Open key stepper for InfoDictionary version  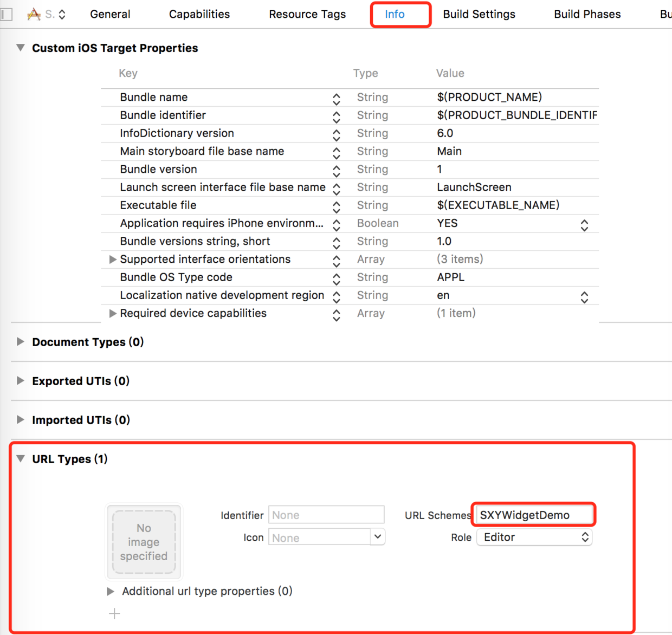coord(337,135)
